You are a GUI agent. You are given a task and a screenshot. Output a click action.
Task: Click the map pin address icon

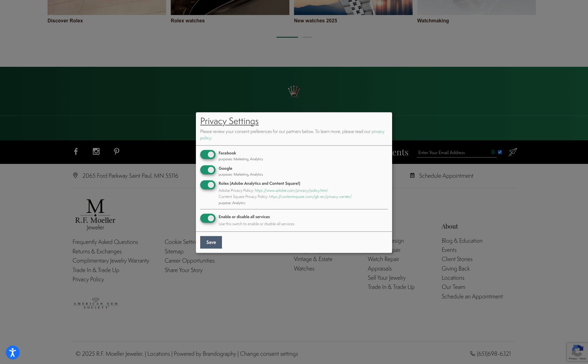pos(75,175)
